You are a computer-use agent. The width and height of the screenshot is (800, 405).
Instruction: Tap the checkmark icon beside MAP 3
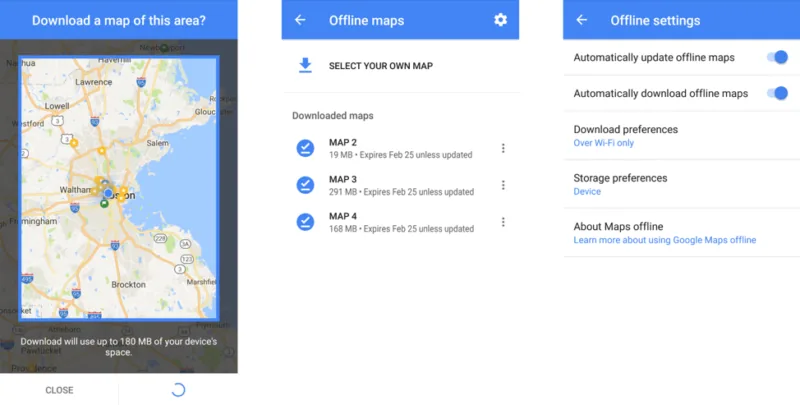(x=305, y=185)
